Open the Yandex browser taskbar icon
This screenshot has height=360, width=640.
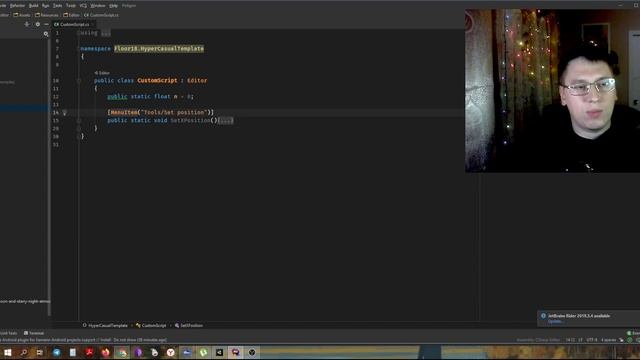tap(171, 352)
